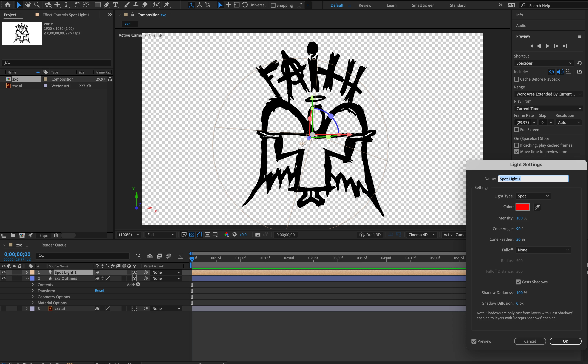The image size is (588, 364).
Task: Click the Play button in the Preview panel
Action: pyautogui.click(x=547, y=46)
